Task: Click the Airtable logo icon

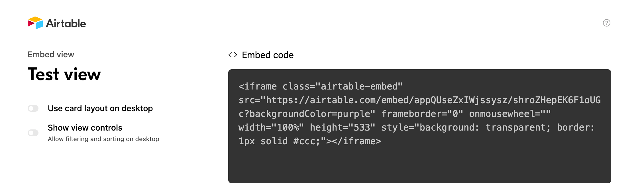Action: 35,23
